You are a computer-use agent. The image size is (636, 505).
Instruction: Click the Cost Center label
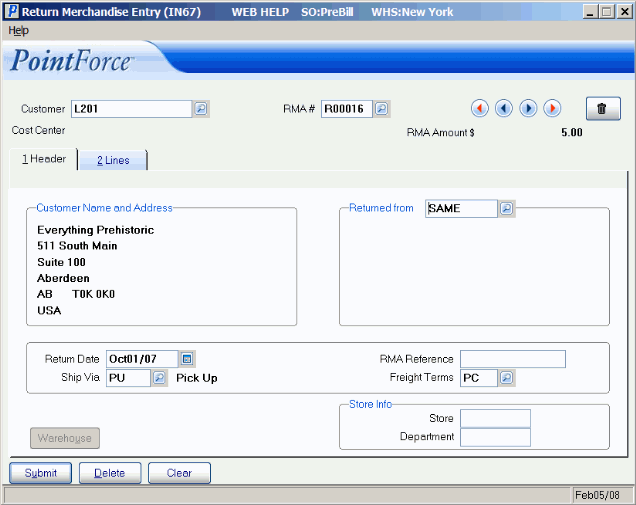click(x=39, y=130)
